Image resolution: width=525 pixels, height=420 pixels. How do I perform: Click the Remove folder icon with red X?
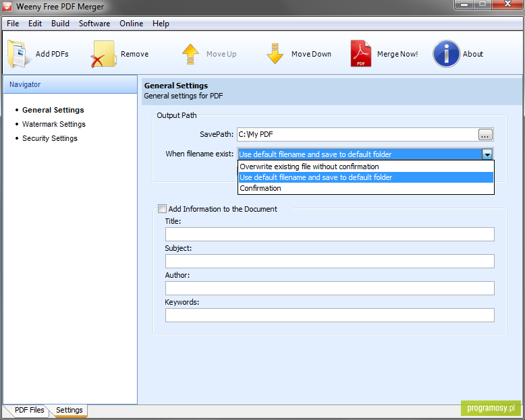click(x=103, y=54)
